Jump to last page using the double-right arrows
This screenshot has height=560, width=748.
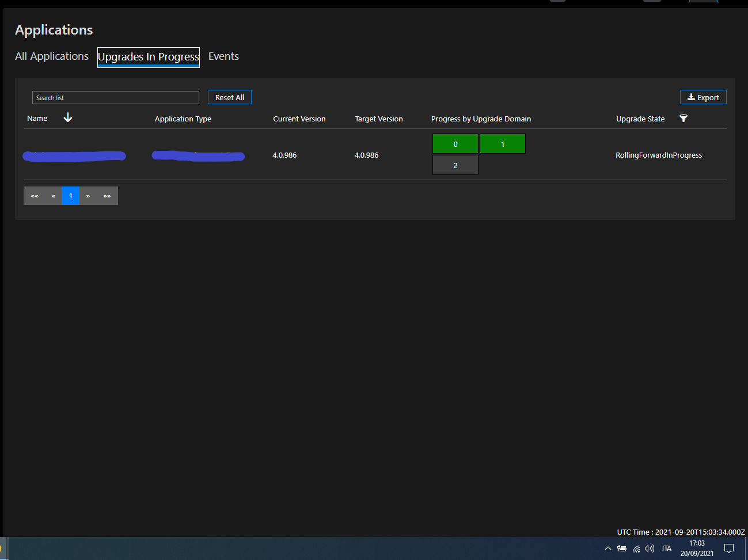(107, 196)
